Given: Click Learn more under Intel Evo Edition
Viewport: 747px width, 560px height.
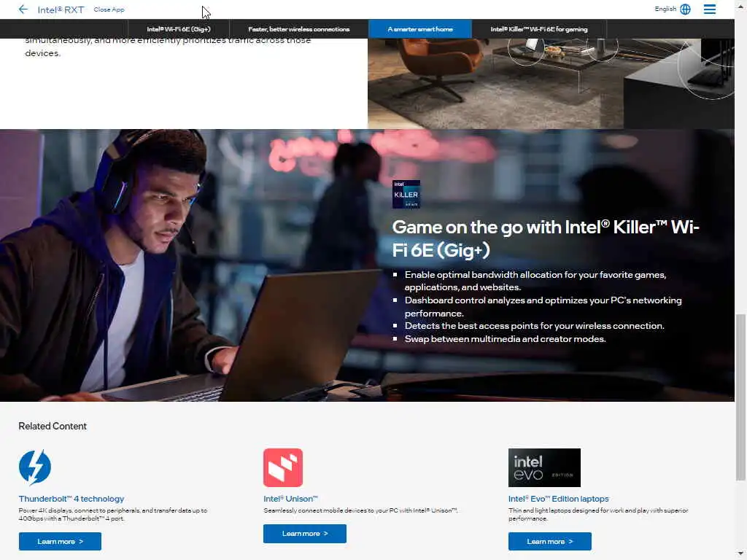Looking at the screenshot, I should [x=550, y=542].
